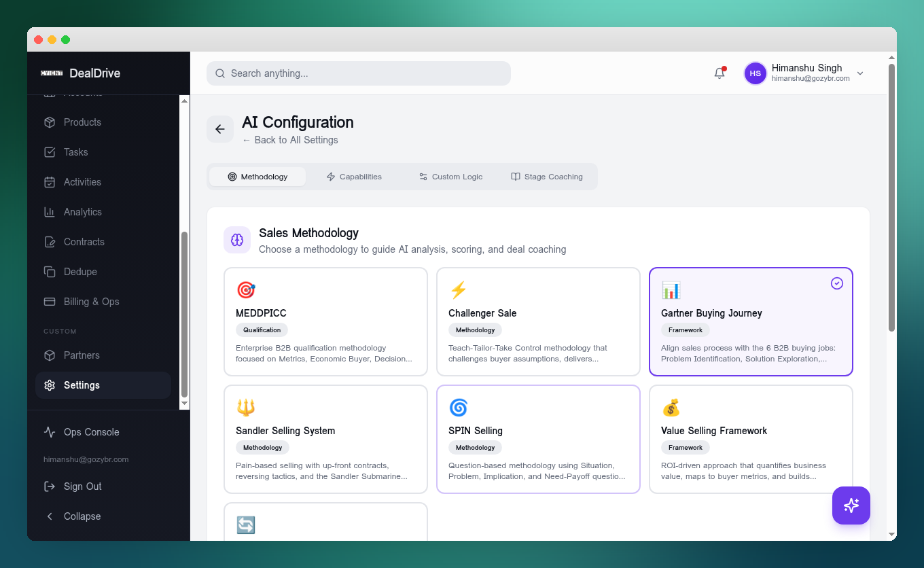The height and width of the screenshot is (568, 924).
Task: Click the Gartner Buying Journey selected checkmark
Action: pyautogui.click(x=837, y=283)
